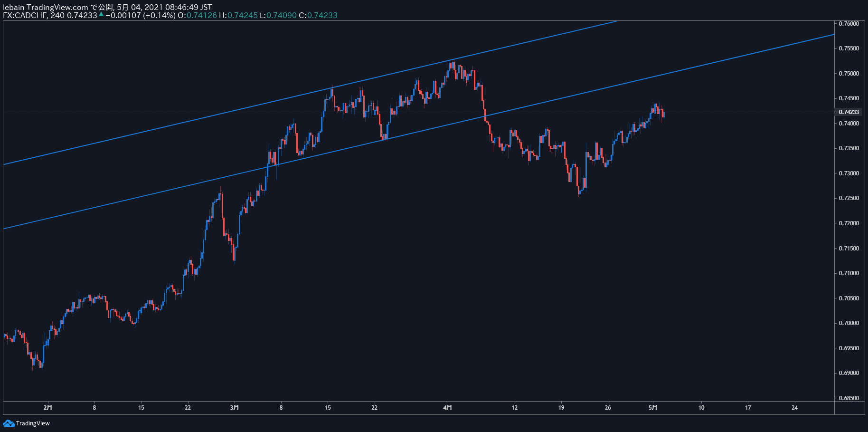Click the 0.68500 price axis label
This screenshot has width=868, height=432.
[x=849, y=398]
